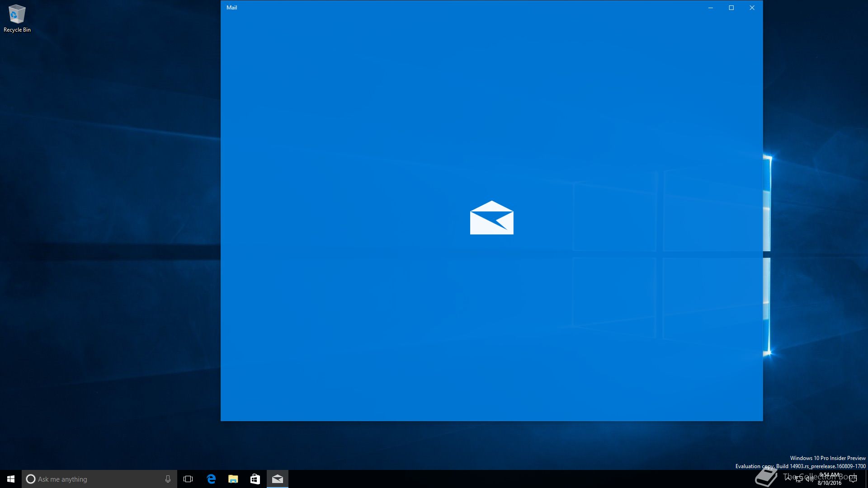
Task: Open the volume speaker tray icon
Action: 810,479
